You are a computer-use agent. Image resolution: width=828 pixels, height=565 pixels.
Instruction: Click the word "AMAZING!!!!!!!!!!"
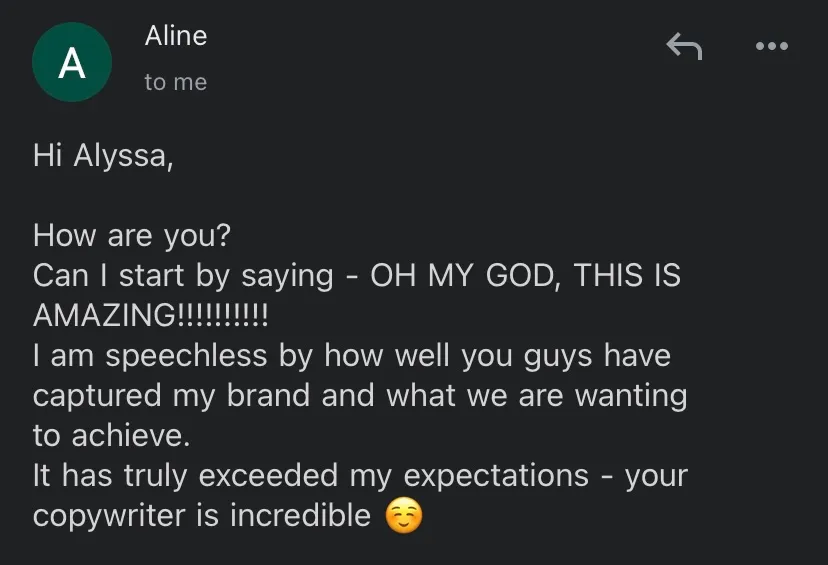151,316
